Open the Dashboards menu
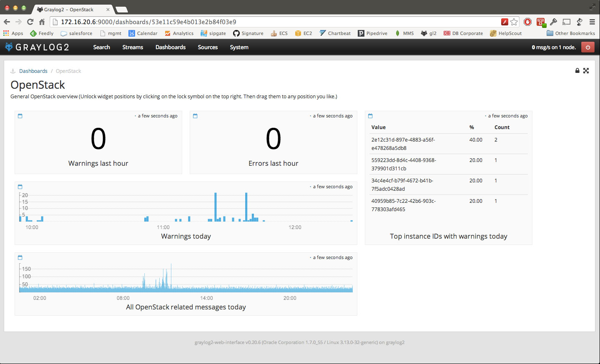This screenshot has width=600, height=364. coord(171,47)
